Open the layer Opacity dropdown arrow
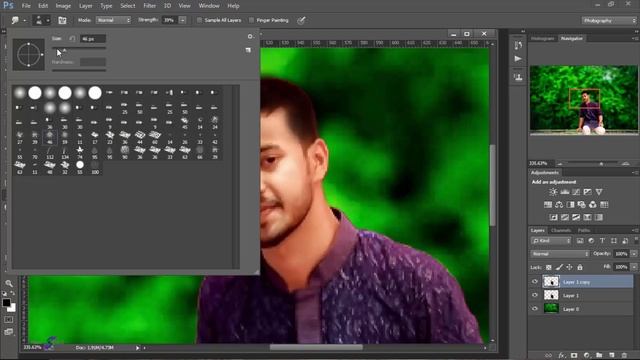Screen dimensions: 640x360 pos(634,254)
